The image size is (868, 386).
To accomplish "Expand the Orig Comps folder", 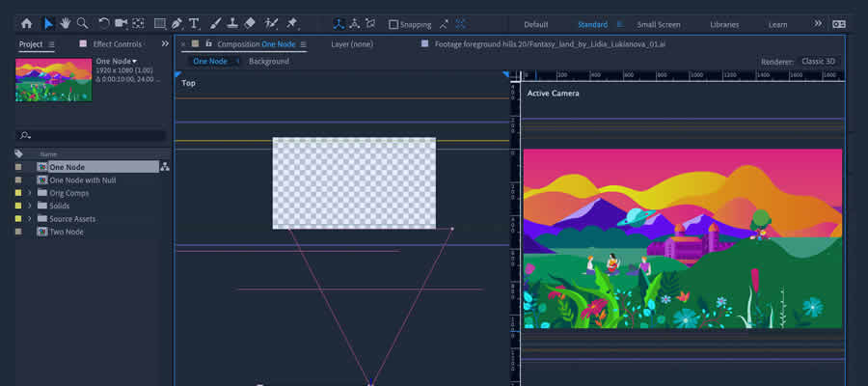I will [x=30, y=193].
